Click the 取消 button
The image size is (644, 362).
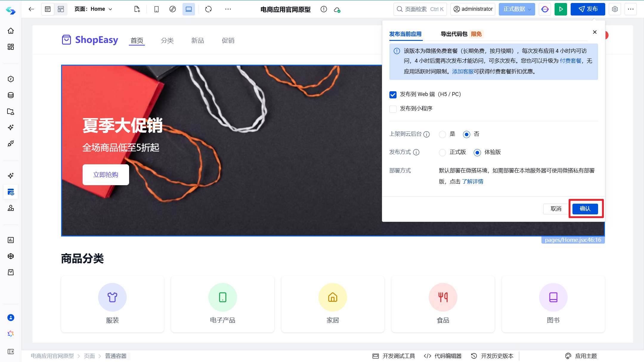pos(556,209)
